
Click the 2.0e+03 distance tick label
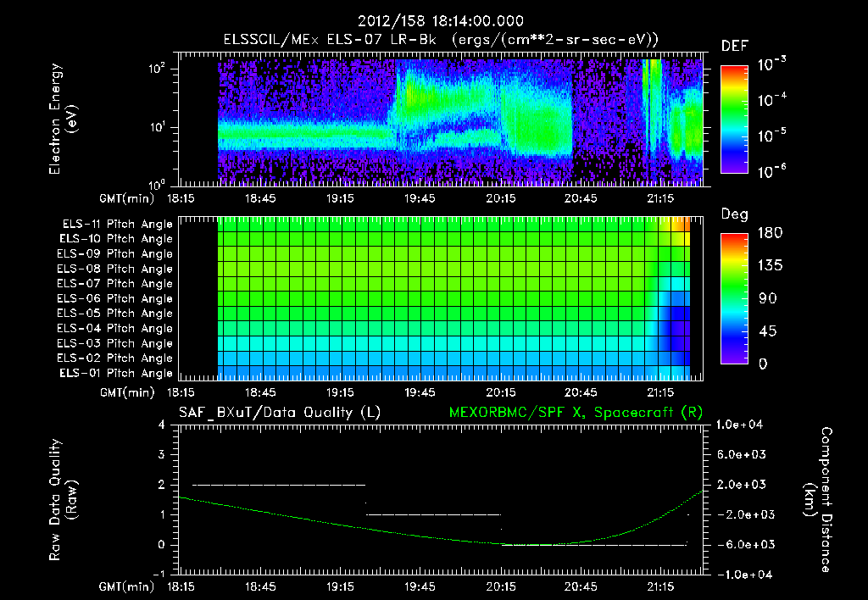coord(741,484)
